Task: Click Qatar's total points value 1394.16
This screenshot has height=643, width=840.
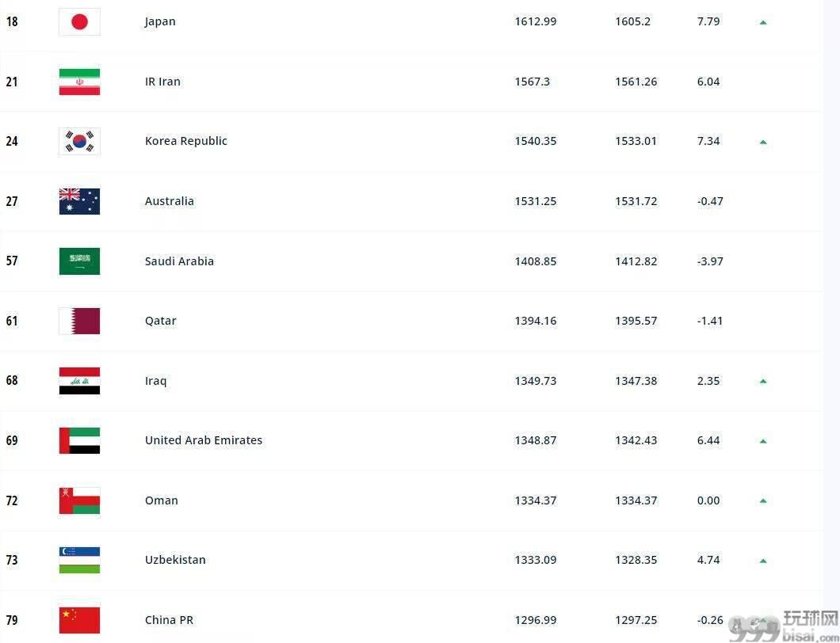Action: pyautogui.click(x=535, y=321)
